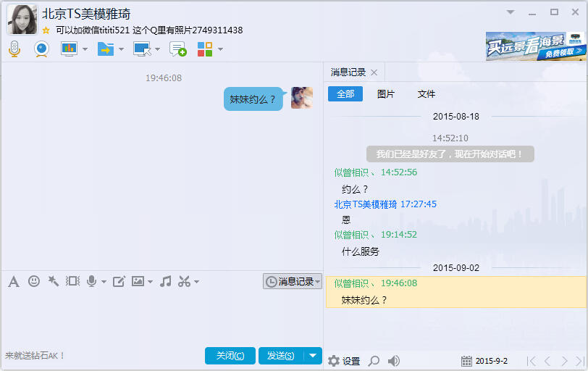This screenshot has height=371, width=588.
Task: Click the send picture icon
Action: pos(138,281)
